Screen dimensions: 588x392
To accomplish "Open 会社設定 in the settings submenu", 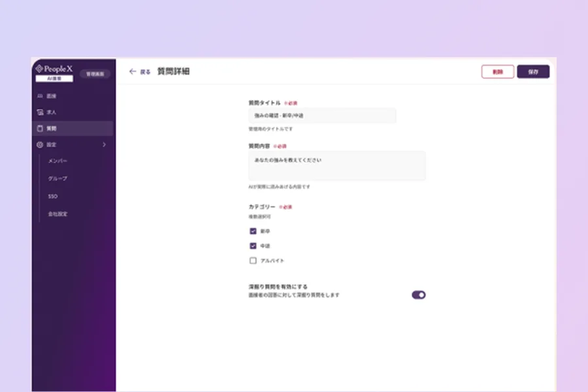I will tap(57, 214).
